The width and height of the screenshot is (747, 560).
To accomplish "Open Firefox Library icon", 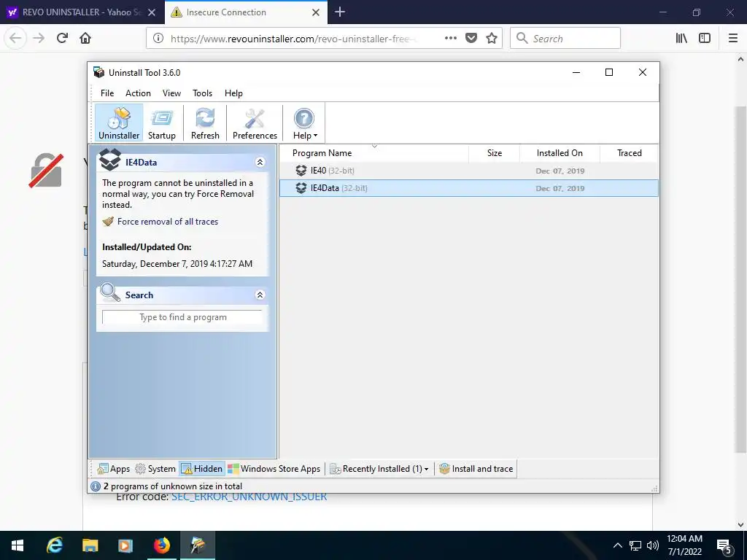I will pos(681,38).
